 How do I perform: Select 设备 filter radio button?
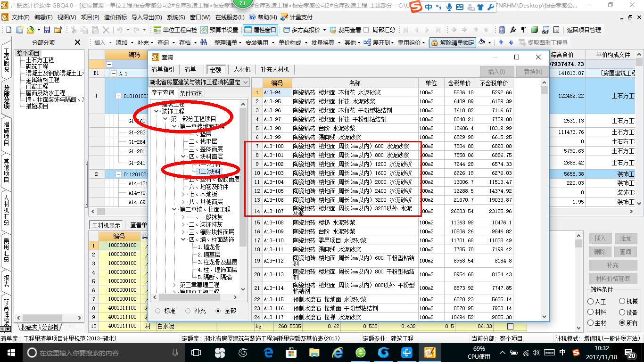[x=622, y=312]
